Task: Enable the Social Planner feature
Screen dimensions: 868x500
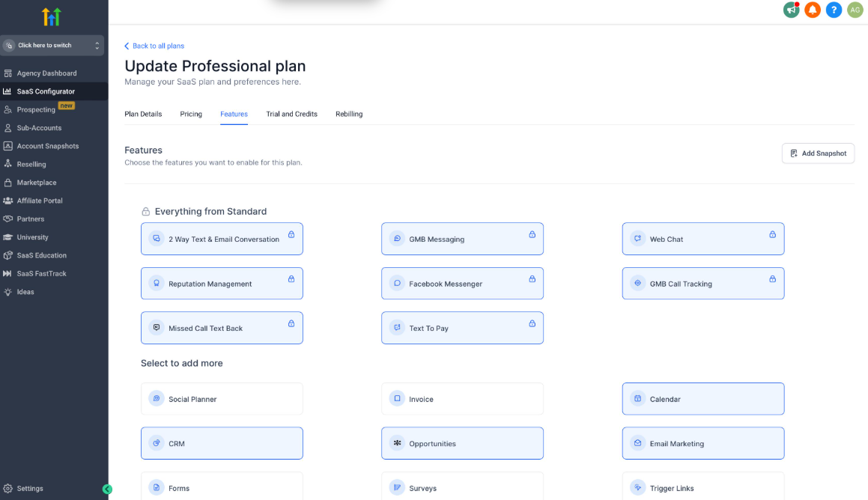Action: 222,399
